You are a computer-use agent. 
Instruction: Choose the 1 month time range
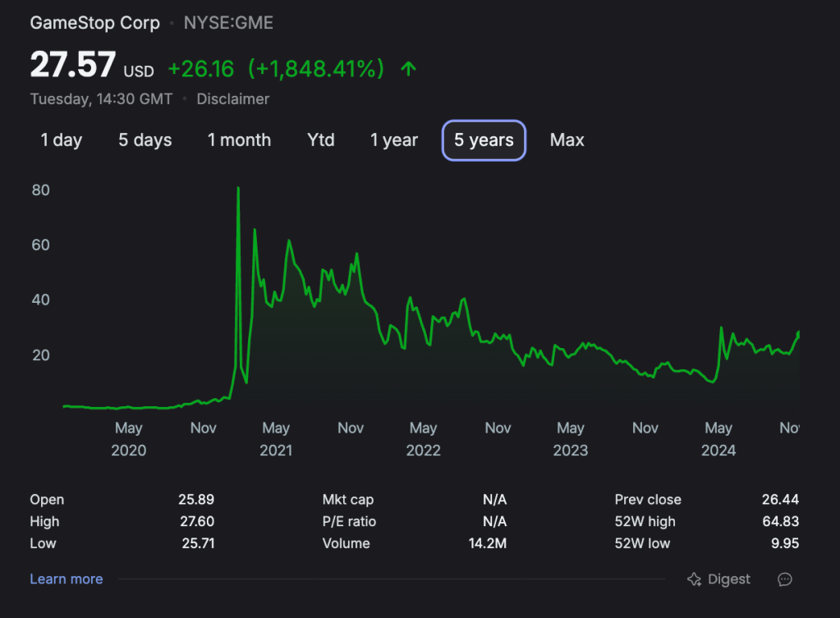(239, 140)
